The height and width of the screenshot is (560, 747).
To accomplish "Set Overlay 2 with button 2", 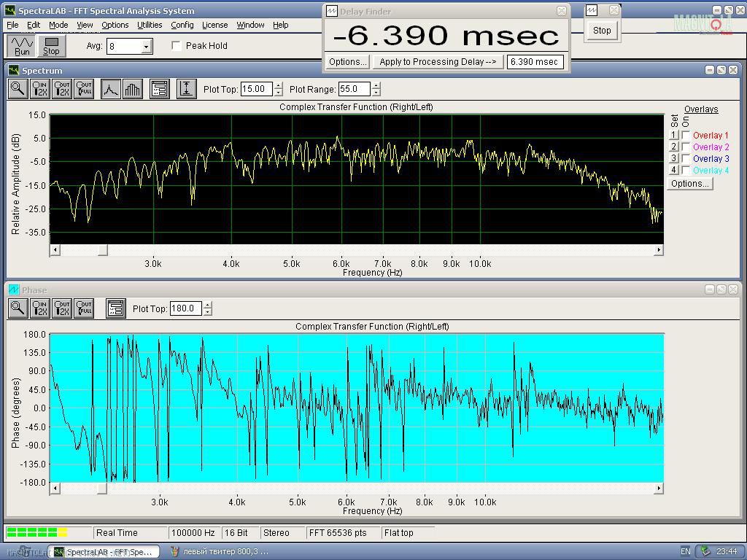I will click(673, 147).
